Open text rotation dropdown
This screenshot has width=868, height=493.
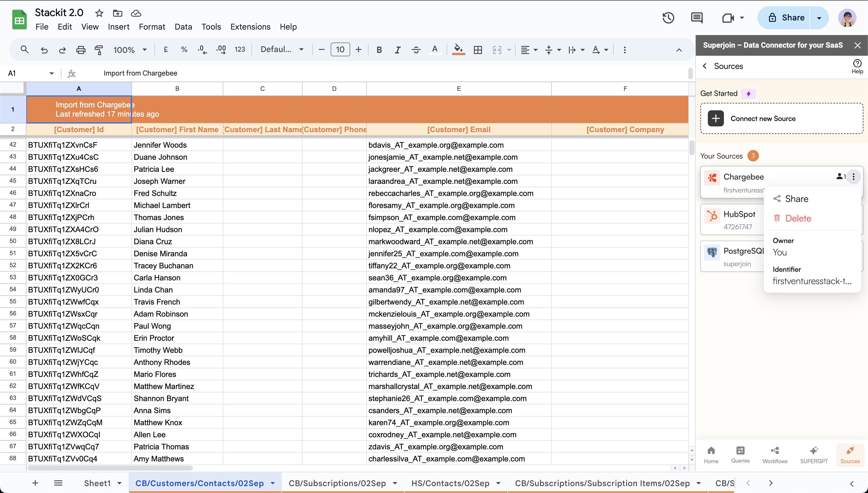[600, 50]
